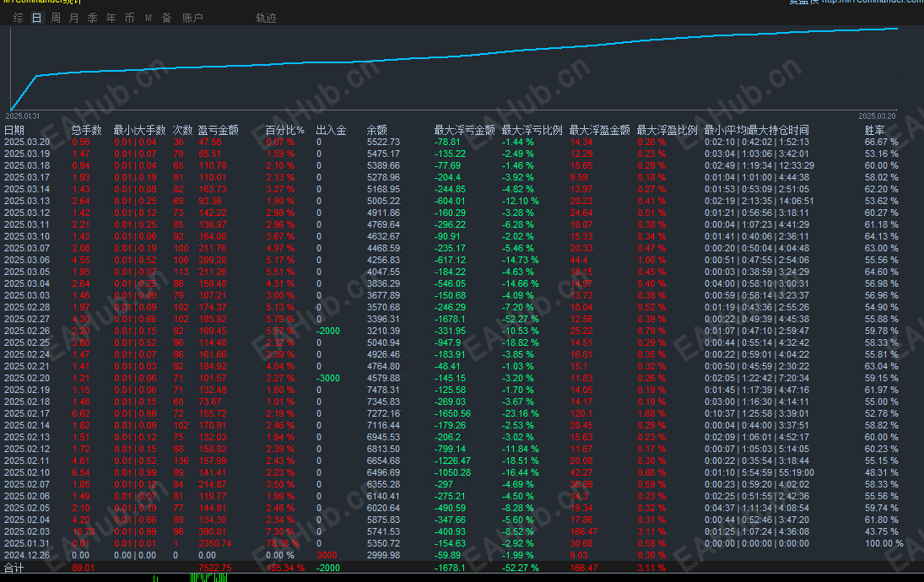Click the win rate 100.00 %
924x582 pixels.
(884, 543)
